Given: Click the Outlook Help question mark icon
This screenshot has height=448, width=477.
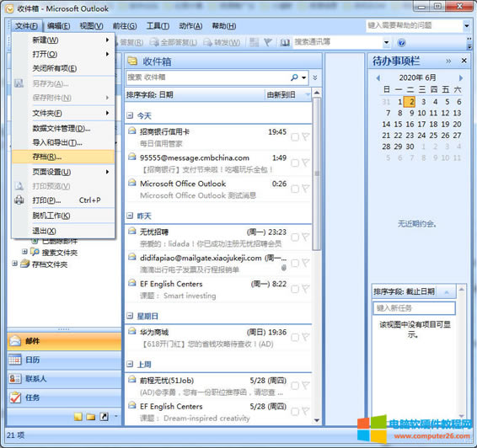Looking at the screenshot, I should (401, 43).
